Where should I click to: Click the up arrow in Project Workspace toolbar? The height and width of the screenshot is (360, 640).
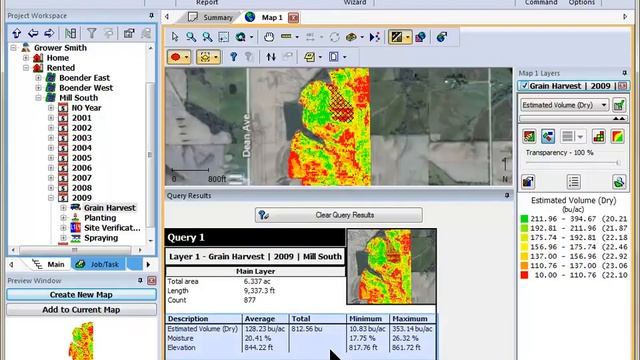16,33
